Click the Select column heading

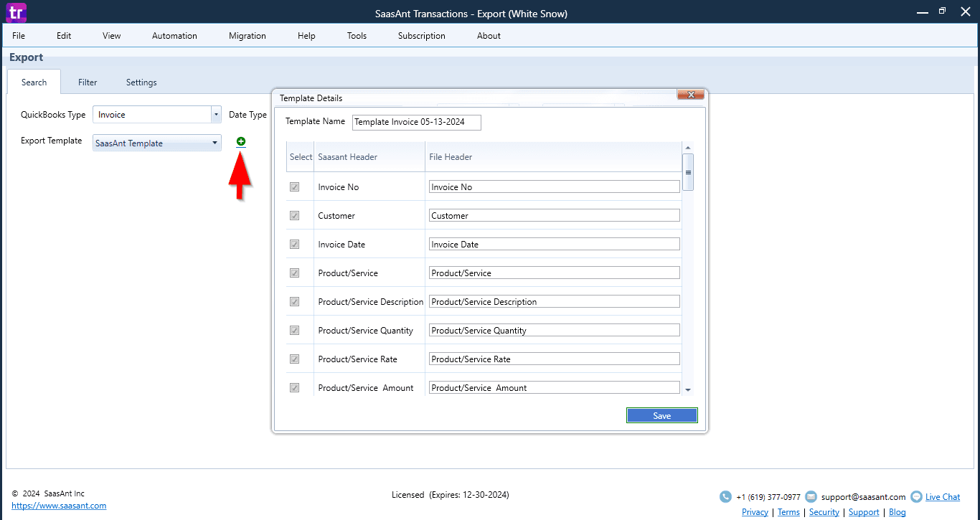tap(301, 156)
